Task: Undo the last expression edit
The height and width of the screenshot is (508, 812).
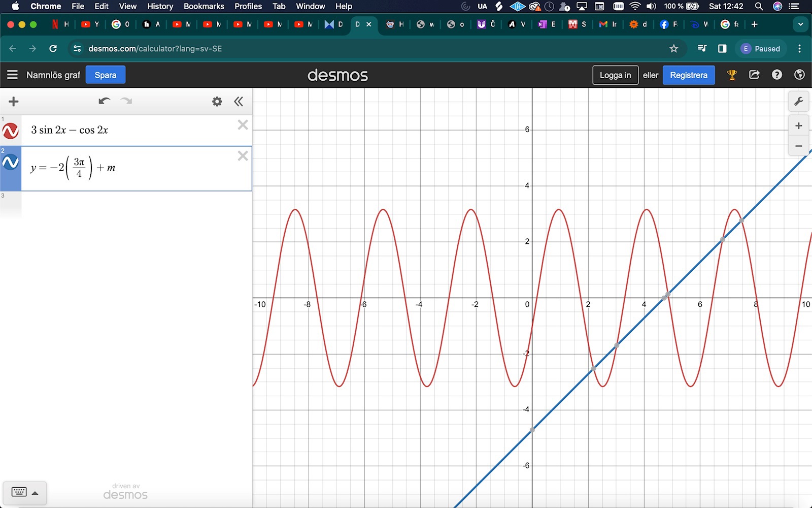Action: [x=104, y=101]
